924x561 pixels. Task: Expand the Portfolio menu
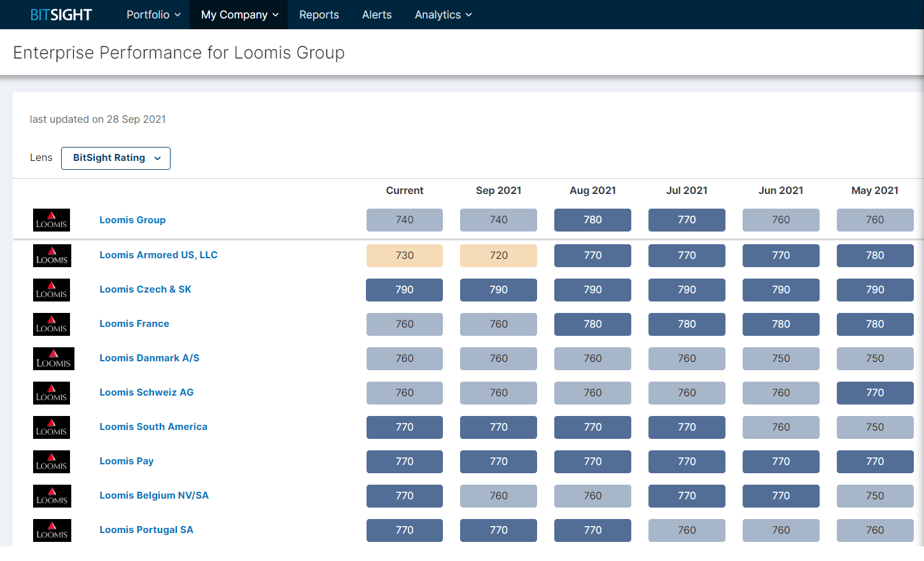(153, 15)
